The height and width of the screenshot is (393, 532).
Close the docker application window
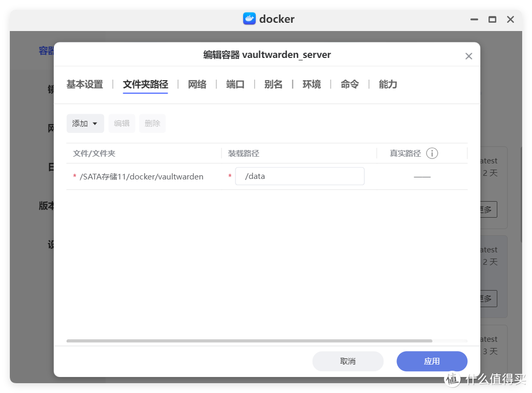510,20
